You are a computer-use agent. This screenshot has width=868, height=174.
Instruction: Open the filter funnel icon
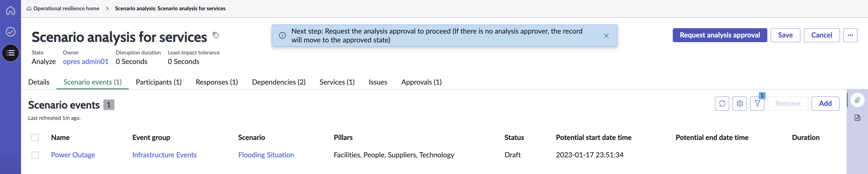click(x=757, y=104)
